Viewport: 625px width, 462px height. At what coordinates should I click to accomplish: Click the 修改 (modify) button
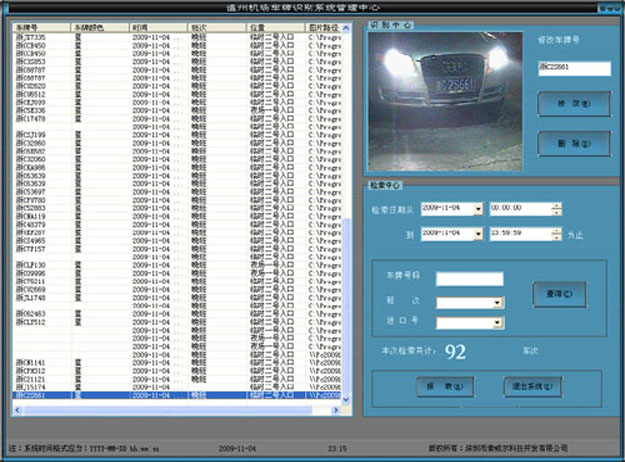point(573,102)
